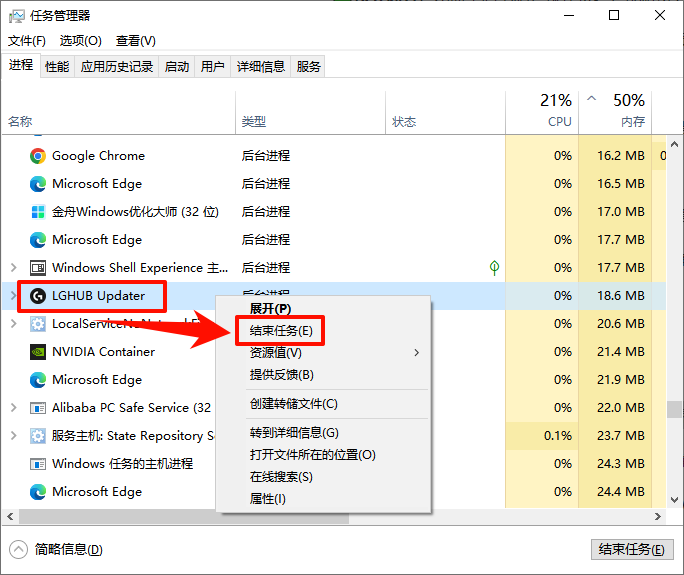This screenshot has width=684, height=575.
Task: Click the NVIDIA Container icon
Action: pos(38,352)
